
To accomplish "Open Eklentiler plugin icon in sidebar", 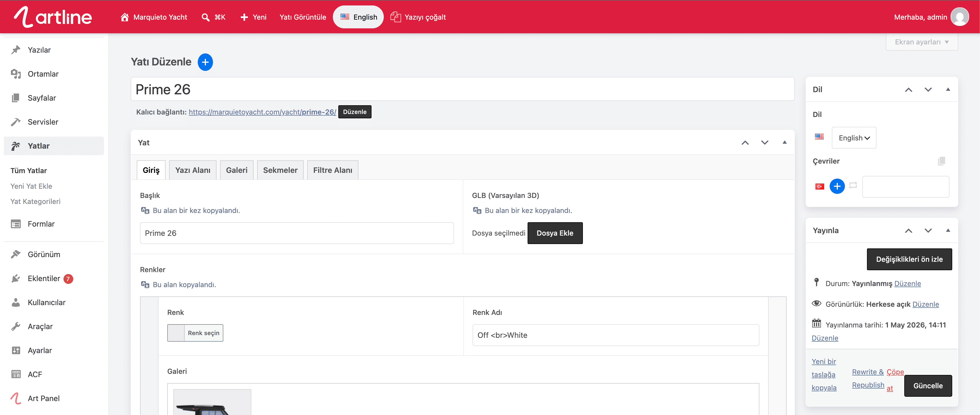I will pos(16,278).
